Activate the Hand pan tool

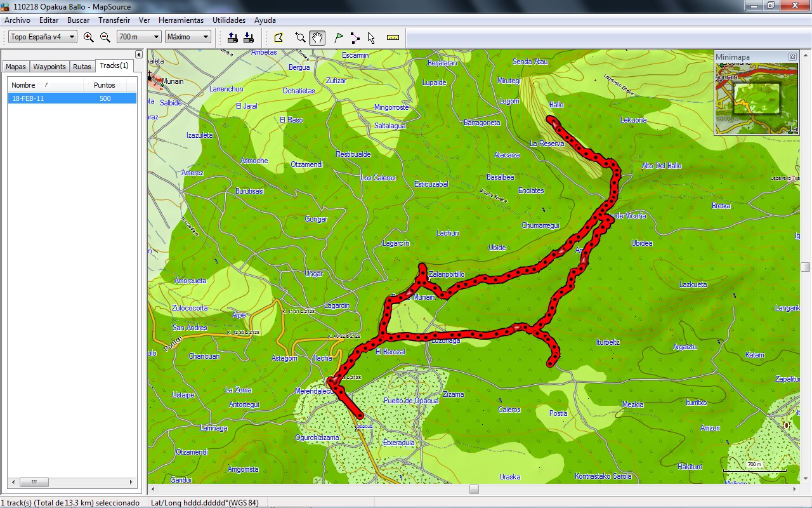317,37
